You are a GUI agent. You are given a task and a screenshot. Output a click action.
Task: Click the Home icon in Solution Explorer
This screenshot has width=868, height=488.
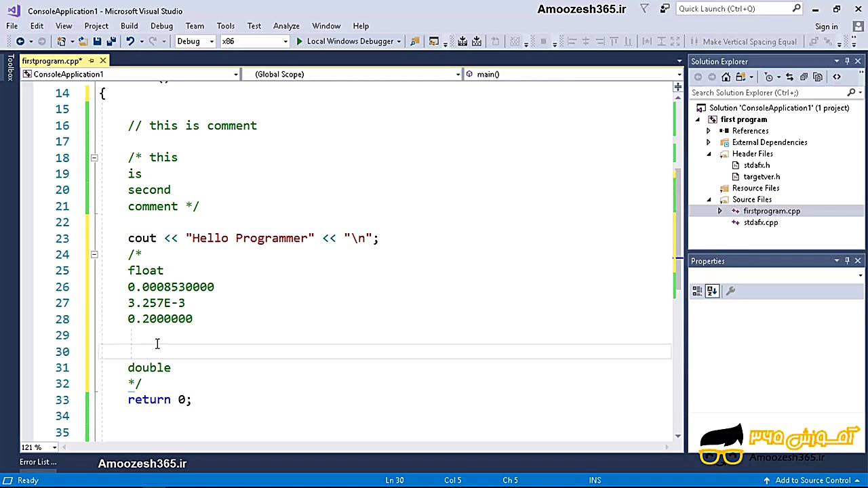click(726, 77)
